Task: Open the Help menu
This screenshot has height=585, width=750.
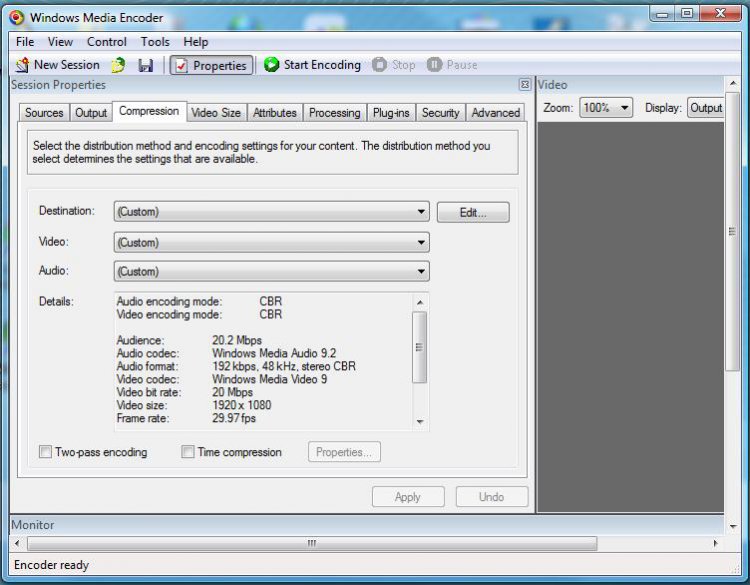Action: (196, 42)
